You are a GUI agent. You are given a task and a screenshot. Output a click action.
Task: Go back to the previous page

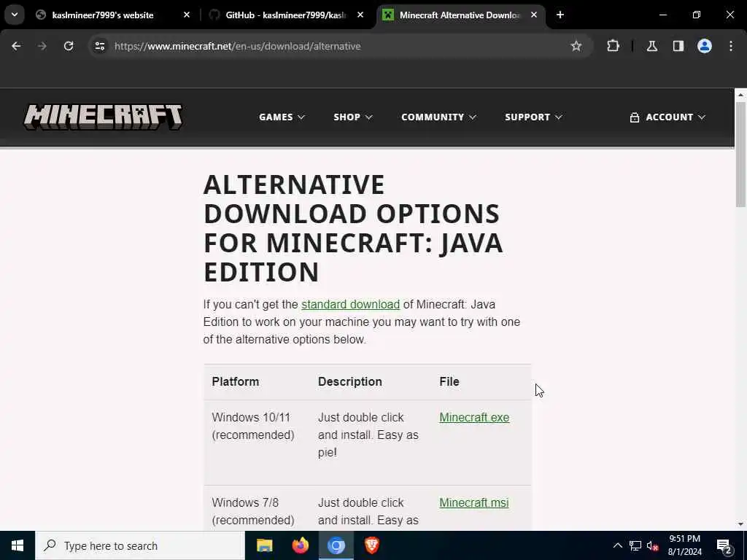click(16, 46)
